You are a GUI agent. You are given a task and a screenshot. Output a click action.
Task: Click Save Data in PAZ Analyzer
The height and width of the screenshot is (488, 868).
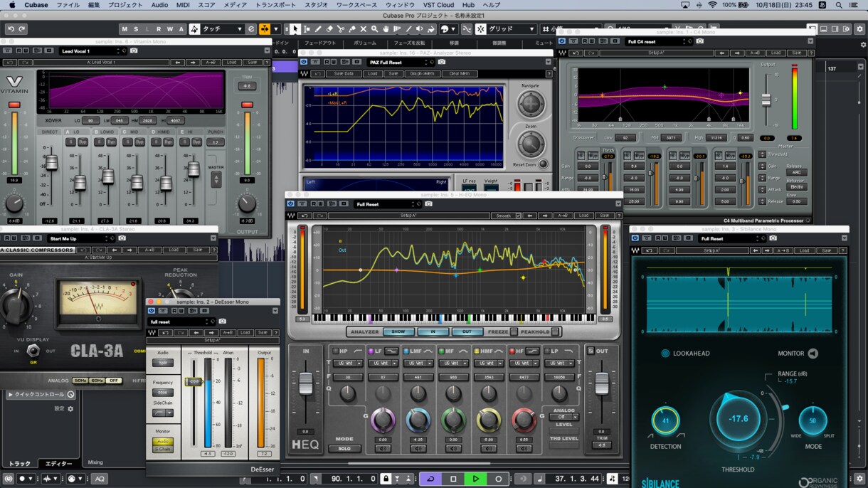click(x=344, y=73)
